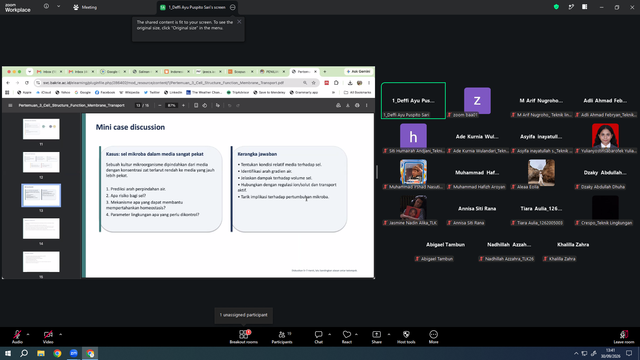Select page 12 thumbnail in PDF sidebar

coord(41,162)
